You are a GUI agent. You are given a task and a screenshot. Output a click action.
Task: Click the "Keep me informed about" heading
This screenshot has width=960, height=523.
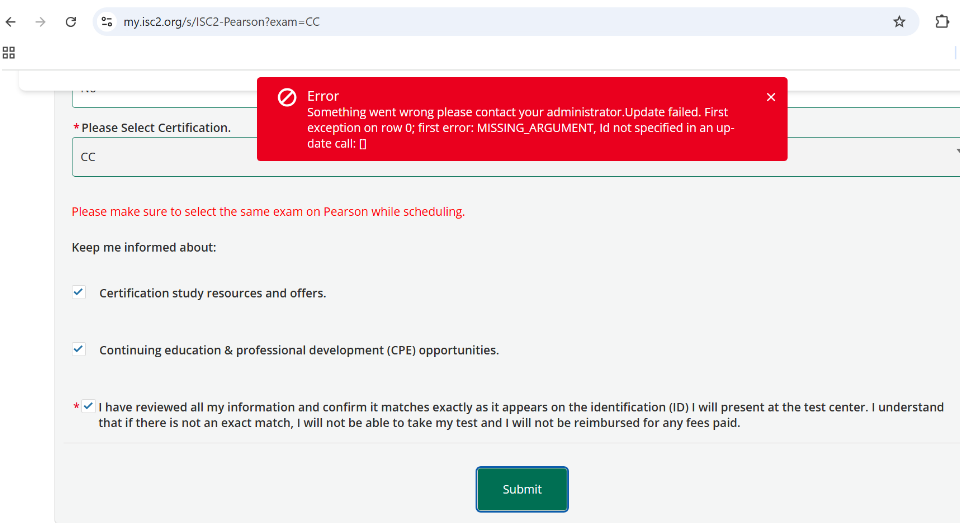coord(144,247)
